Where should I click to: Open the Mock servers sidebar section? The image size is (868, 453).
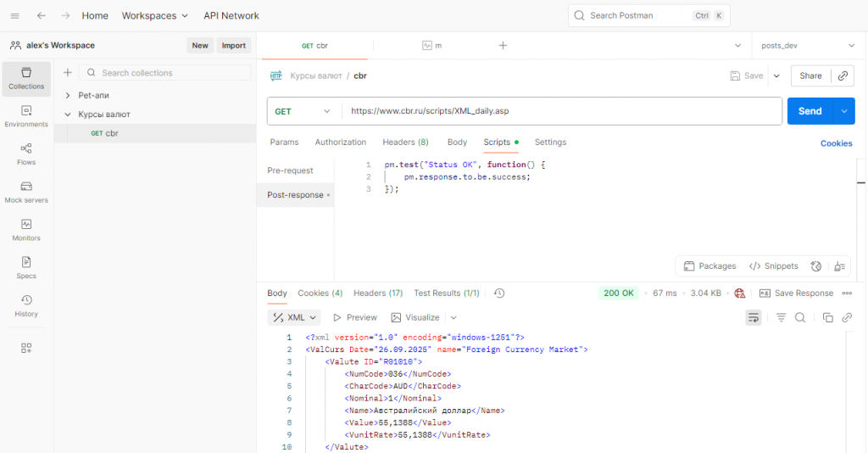click(x=26, y=192)
